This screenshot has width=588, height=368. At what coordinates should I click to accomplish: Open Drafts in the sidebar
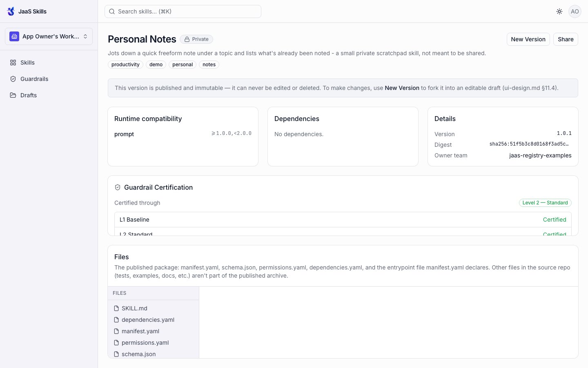click(49, 95)
